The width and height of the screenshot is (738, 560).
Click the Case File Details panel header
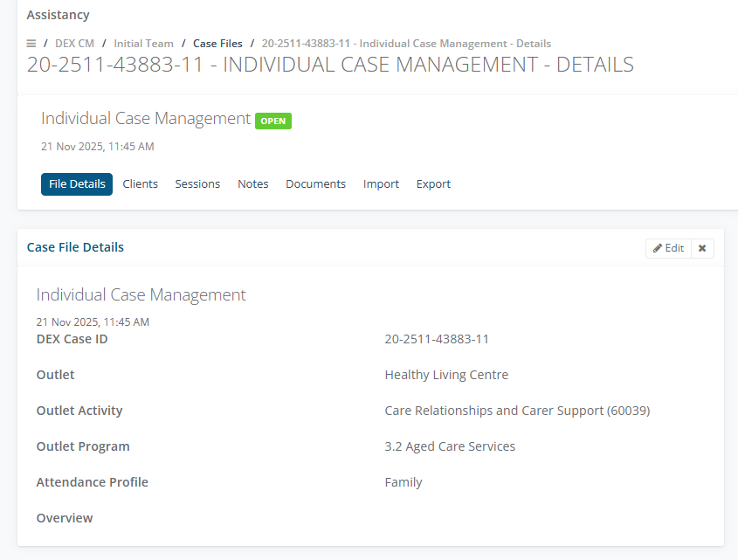[x=75, y=247]
